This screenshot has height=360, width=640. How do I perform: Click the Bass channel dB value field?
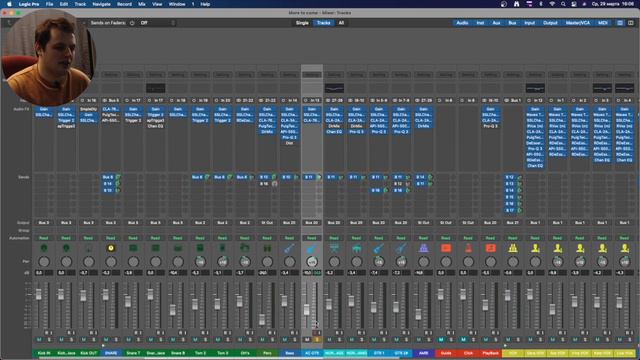tap(284, 273)
